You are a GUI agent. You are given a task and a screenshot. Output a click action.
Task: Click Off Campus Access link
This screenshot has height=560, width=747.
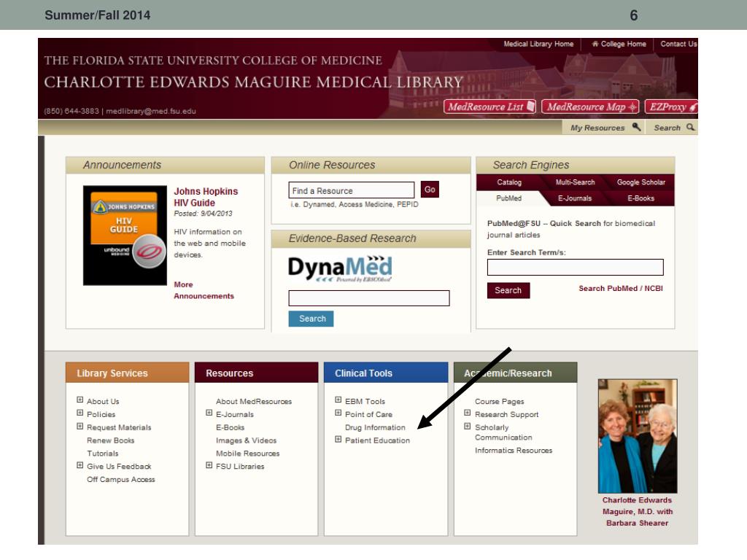[121, 480]
